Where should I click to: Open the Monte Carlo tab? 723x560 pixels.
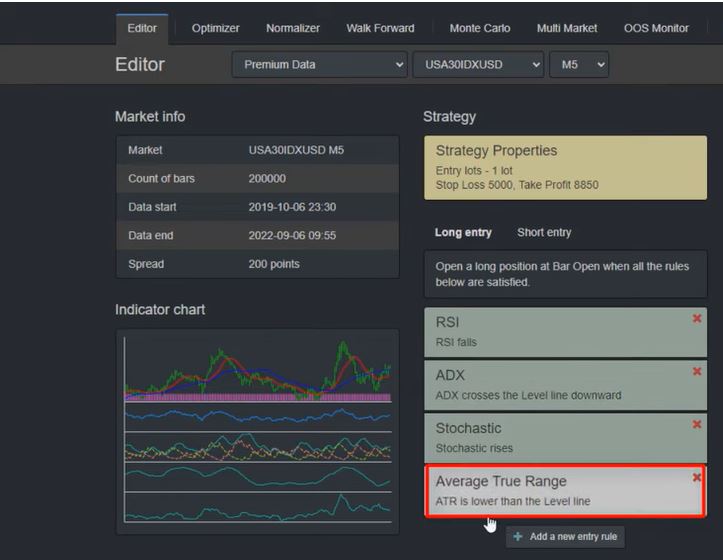pos(479,28)
